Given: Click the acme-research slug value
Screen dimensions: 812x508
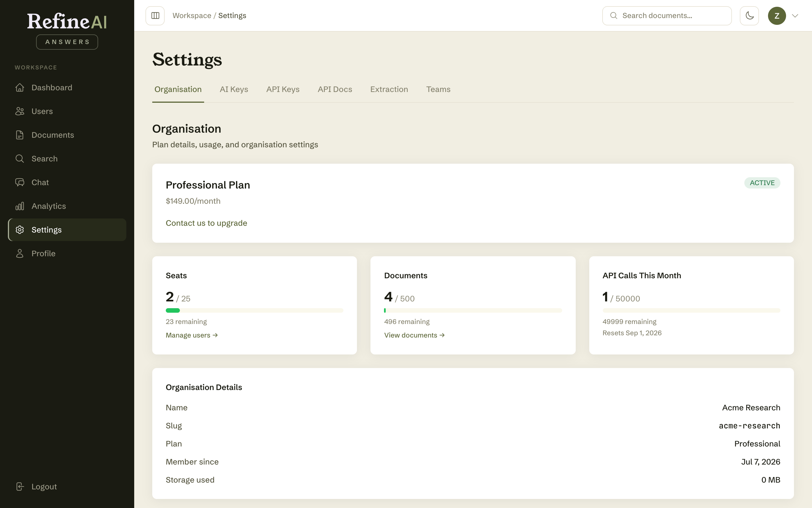Looking at the screenshot, I should (749, 426).
